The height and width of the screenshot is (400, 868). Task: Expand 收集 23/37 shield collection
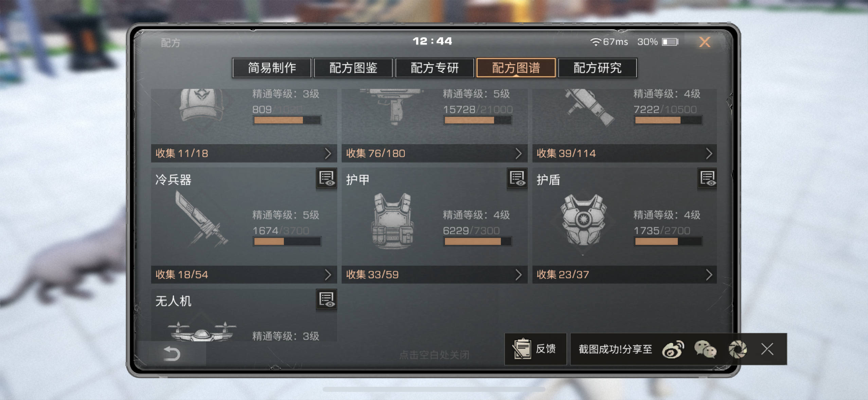coord(625,274)
